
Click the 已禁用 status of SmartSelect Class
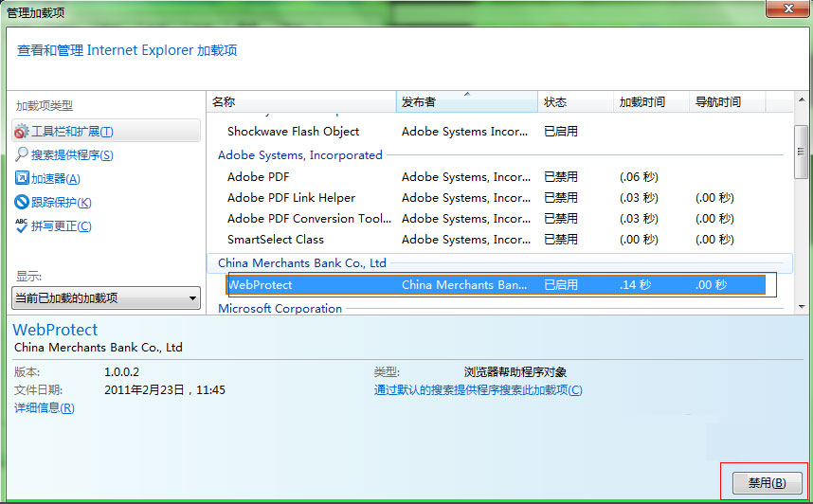point(561,239)
